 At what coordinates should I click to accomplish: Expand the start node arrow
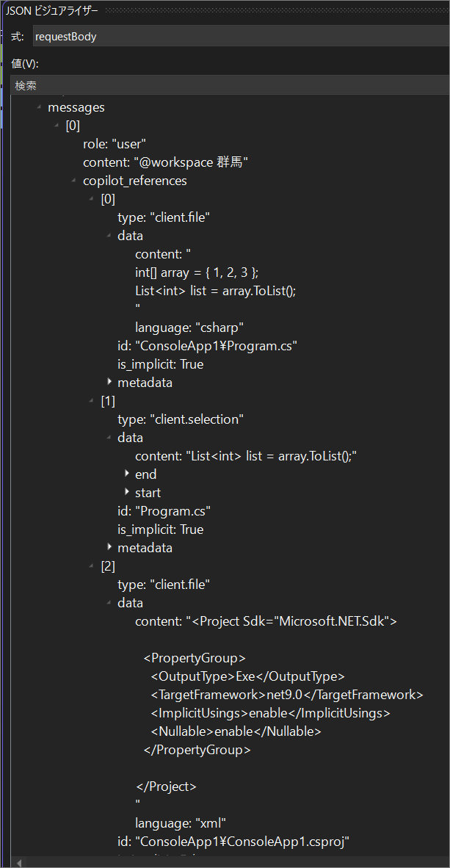[x=127, y=492]
